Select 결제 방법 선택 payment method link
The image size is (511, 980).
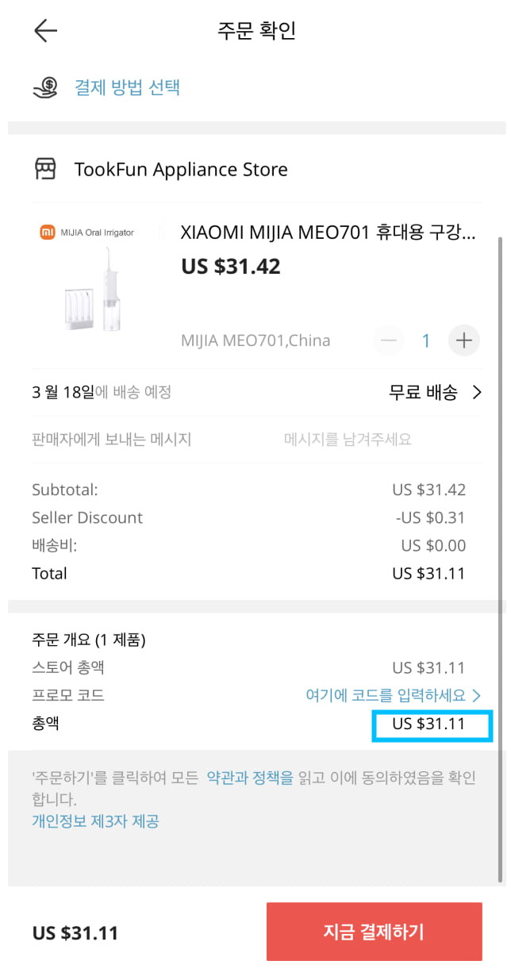[x=127, y=86]
